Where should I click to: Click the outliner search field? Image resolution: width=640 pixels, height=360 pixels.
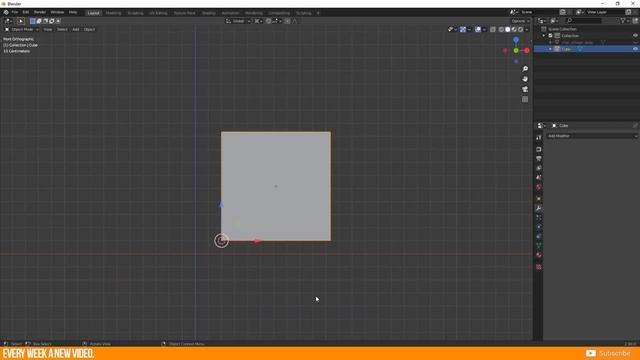click(584, 20)
